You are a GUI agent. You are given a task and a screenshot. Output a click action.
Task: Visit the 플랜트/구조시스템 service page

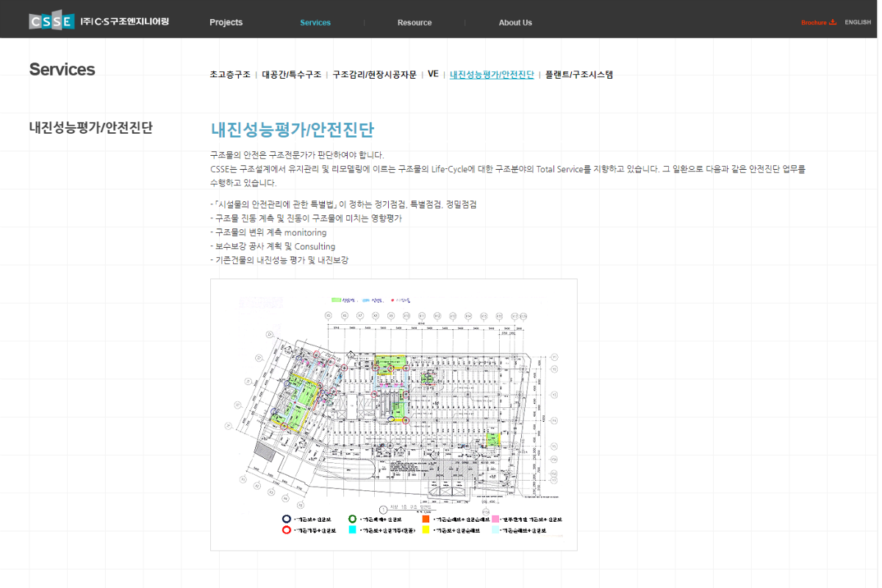tap(578, 74)
